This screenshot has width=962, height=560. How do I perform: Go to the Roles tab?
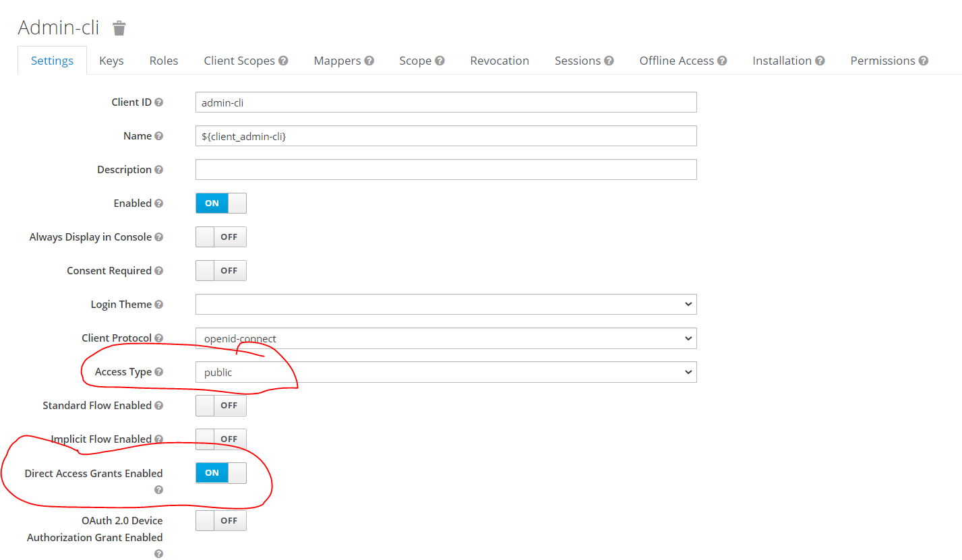point(163,60)
